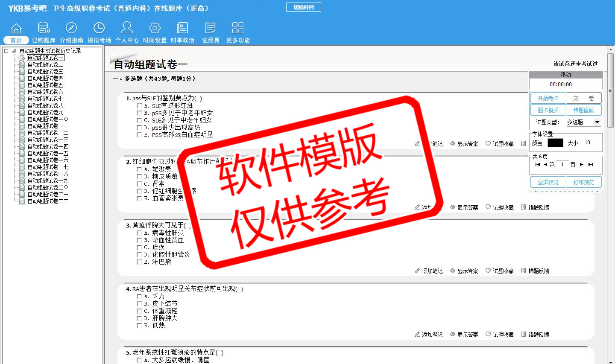Collapse the 自动组题生成试卷历史记录 tree root

pyautogui.click(x=6, y=51)
